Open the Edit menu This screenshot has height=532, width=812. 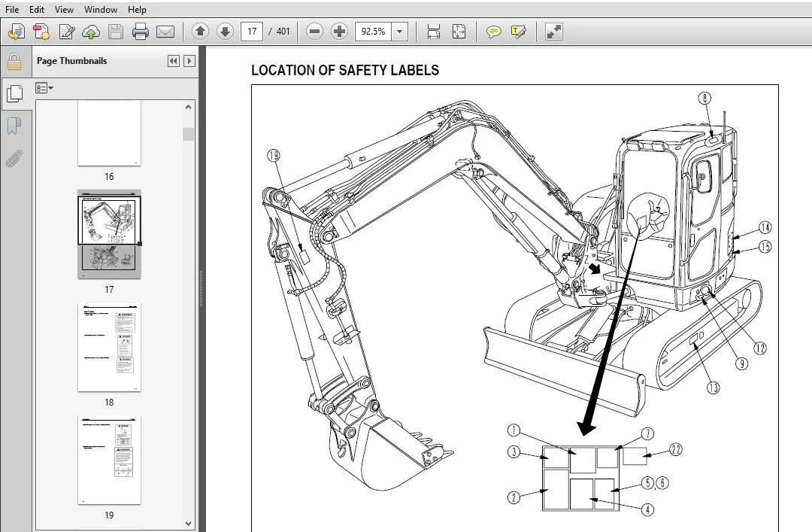click(37, 9)
